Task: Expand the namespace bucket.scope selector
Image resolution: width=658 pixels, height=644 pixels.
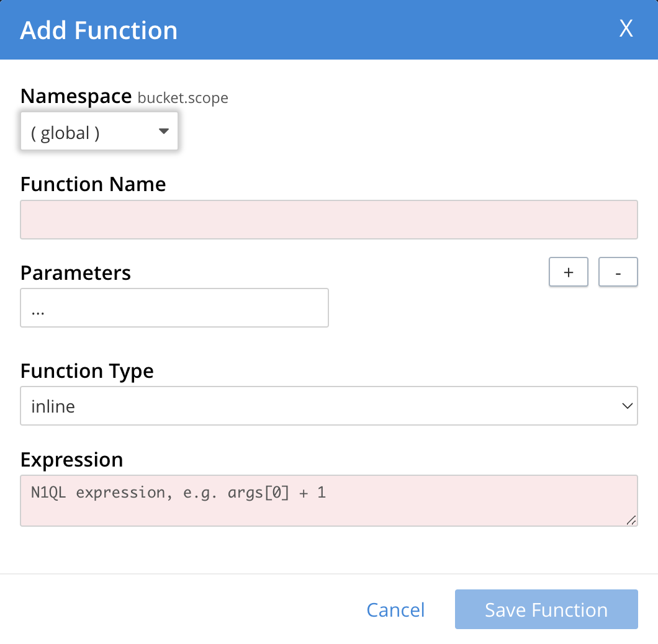Action: pos(99,131)
